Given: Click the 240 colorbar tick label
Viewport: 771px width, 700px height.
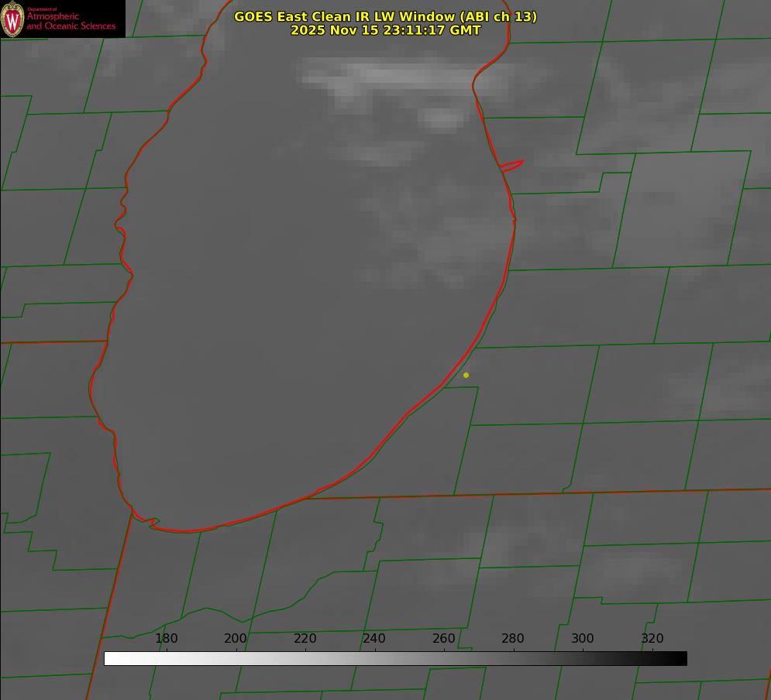Looking at the screenshot, I should point(374,639).
